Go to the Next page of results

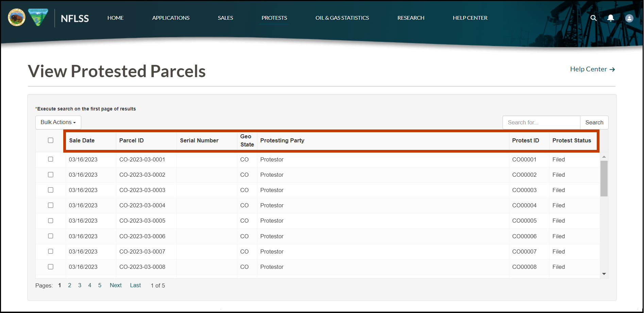tap(116, 285)
